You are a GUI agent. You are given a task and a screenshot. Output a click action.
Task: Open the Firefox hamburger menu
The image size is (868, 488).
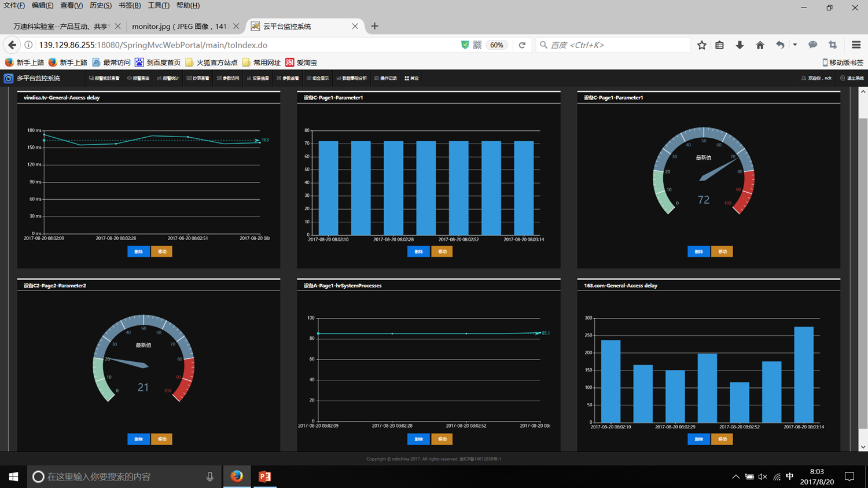(856, 45)
